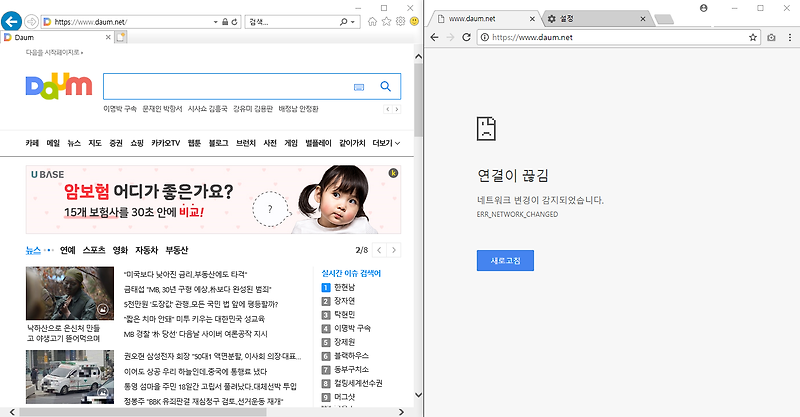This screenshot has width=800, height=417.
Task: Open headline about 권오현 삼성전자 회장
Action: 212,356
